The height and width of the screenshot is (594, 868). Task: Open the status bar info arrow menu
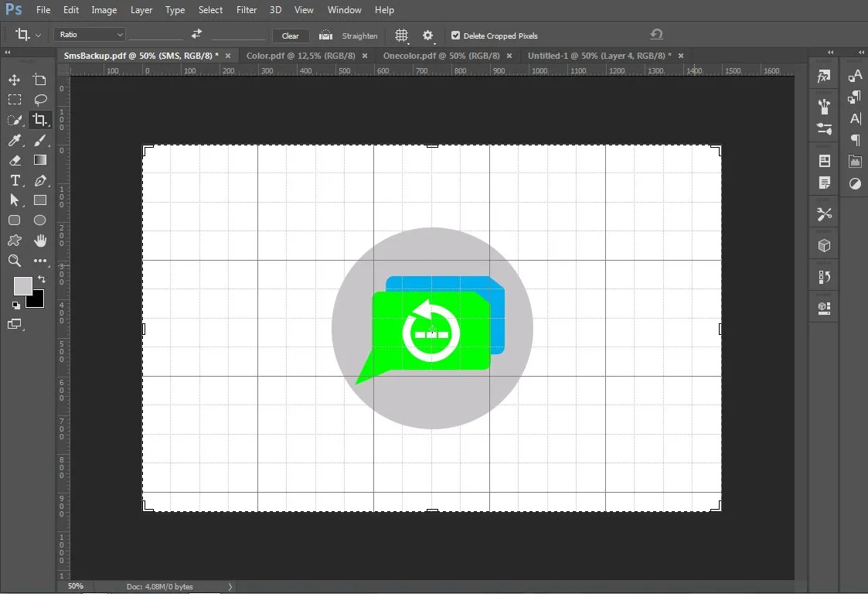tap(230, 586)
